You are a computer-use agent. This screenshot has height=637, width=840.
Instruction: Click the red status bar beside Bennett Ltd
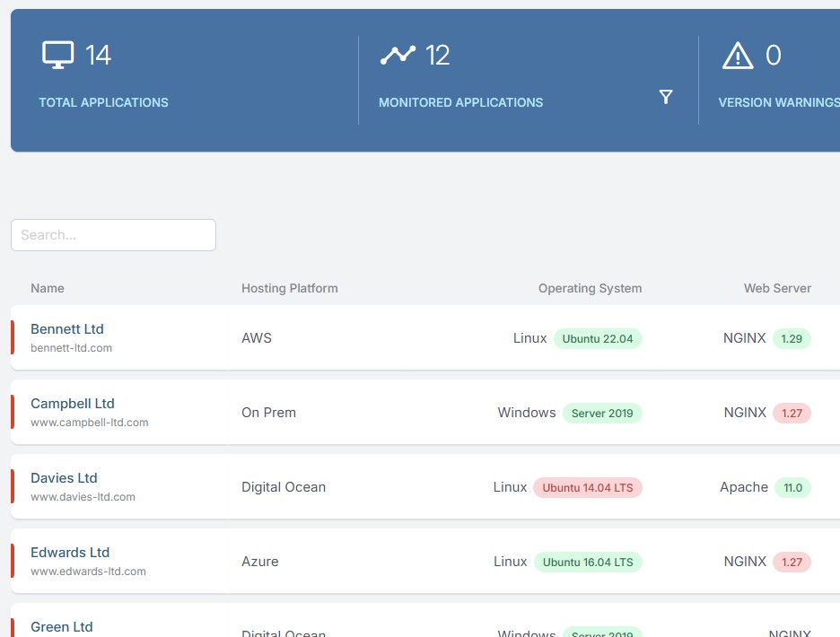click(12, 338)
